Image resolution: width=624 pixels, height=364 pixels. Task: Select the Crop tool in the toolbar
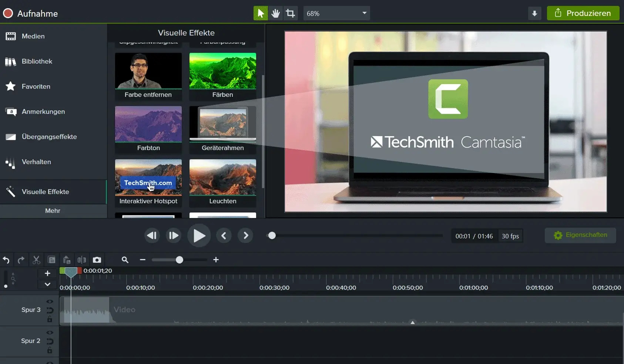(291, 13)
